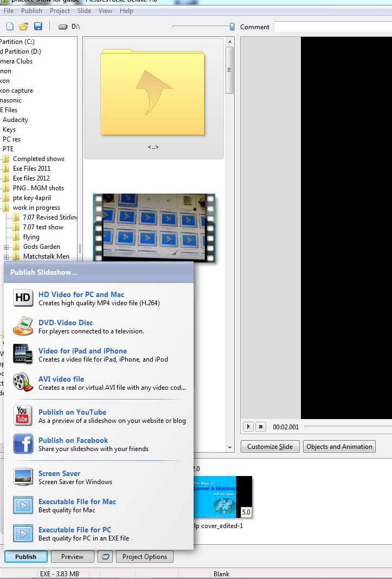The image size is (392, 579).
Task: Click the thumbnail size slider handle
Action: coord(232,27)
